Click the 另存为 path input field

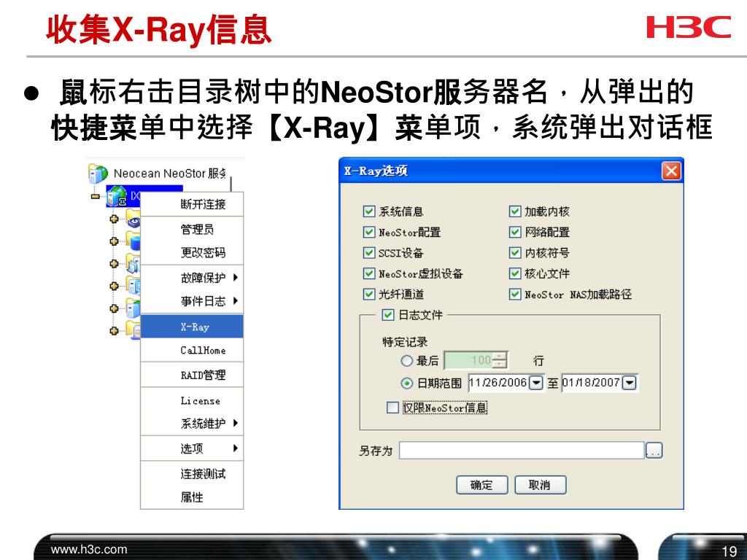pos(522,451)
